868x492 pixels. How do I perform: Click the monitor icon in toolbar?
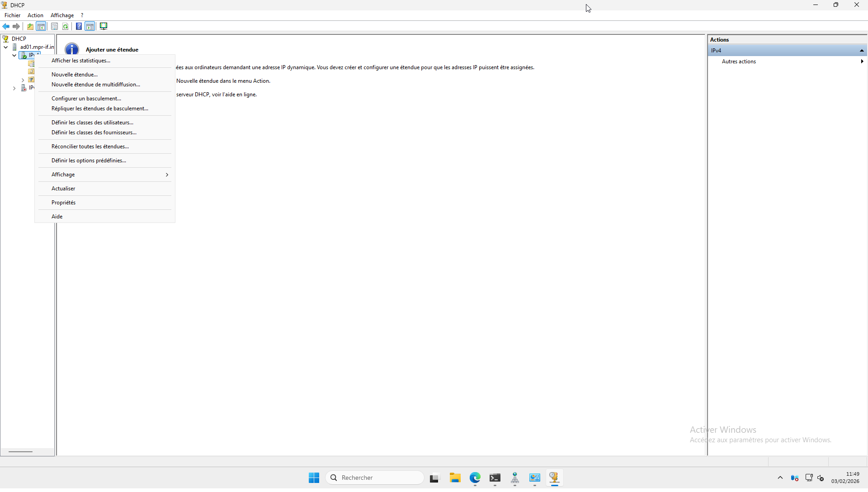(104, 26)
